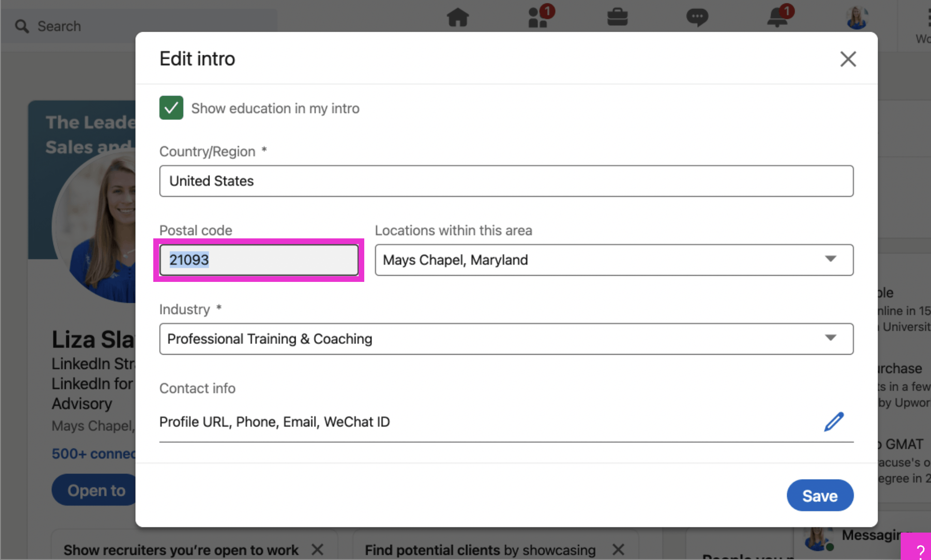Uncheck Show education in my intro
The image size is (931, 560).
pyautogui.click(x=171, y=108)
